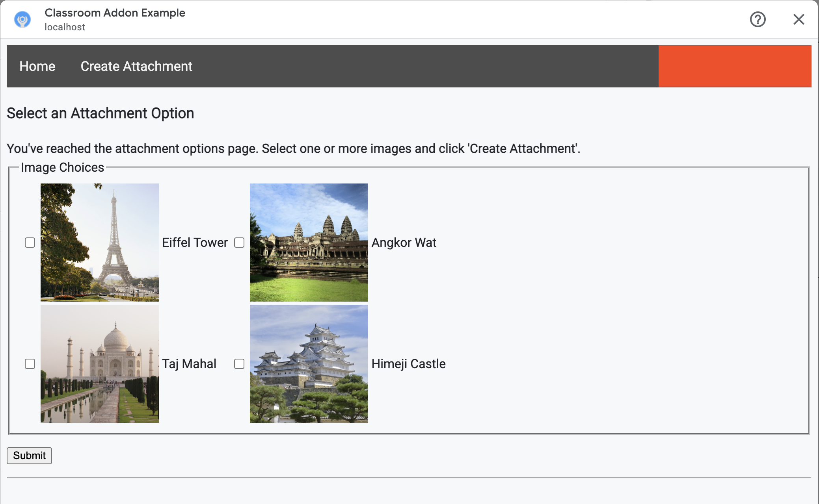The image size is (819, 504).
Task: Open attachment options via Create Attachment
Action: (136, 66)
